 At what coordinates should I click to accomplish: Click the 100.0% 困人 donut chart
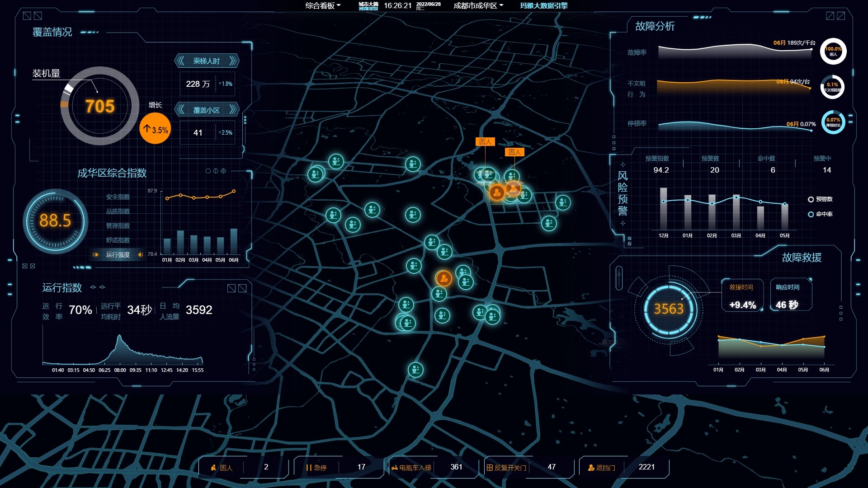[x=833, y=51]
